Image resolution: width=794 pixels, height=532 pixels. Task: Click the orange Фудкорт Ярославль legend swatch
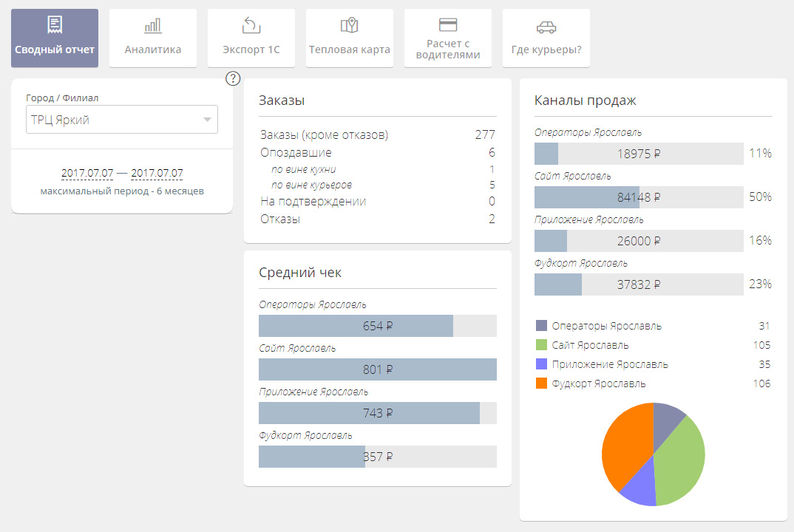pos(541,383)
